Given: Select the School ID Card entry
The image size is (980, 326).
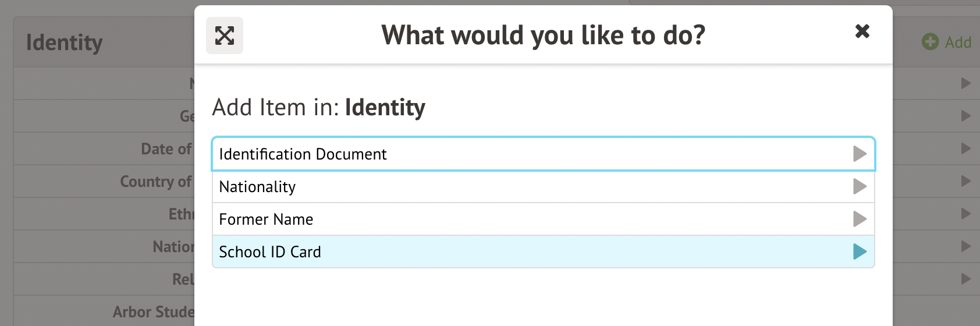Looking at the screenshot, I should tap(270, 252).
